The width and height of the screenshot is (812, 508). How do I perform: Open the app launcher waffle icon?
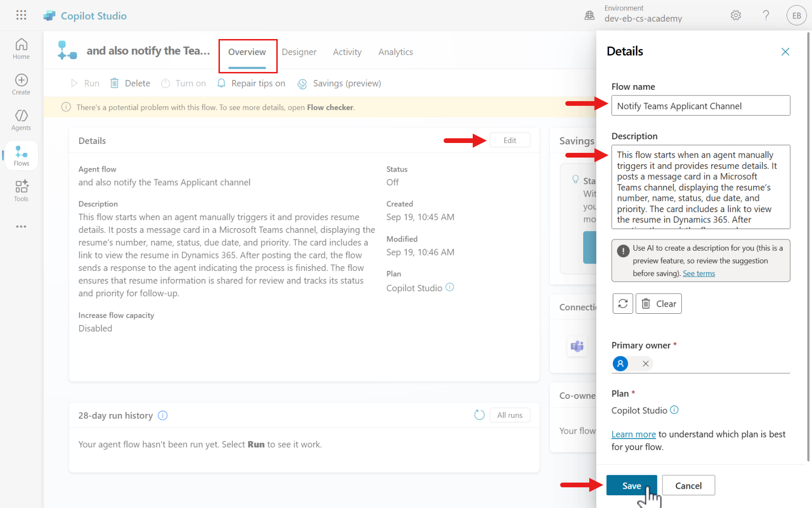pyautogui.click(x=21, y=15)
